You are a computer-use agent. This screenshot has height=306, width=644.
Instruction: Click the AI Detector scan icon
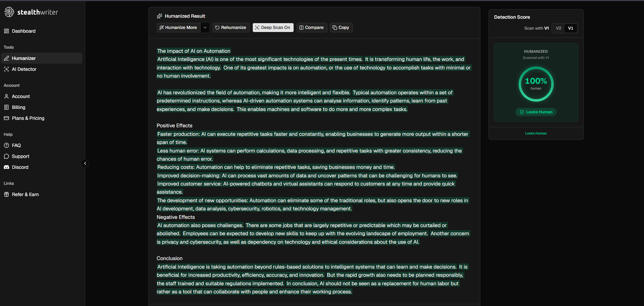click(6, 69)
